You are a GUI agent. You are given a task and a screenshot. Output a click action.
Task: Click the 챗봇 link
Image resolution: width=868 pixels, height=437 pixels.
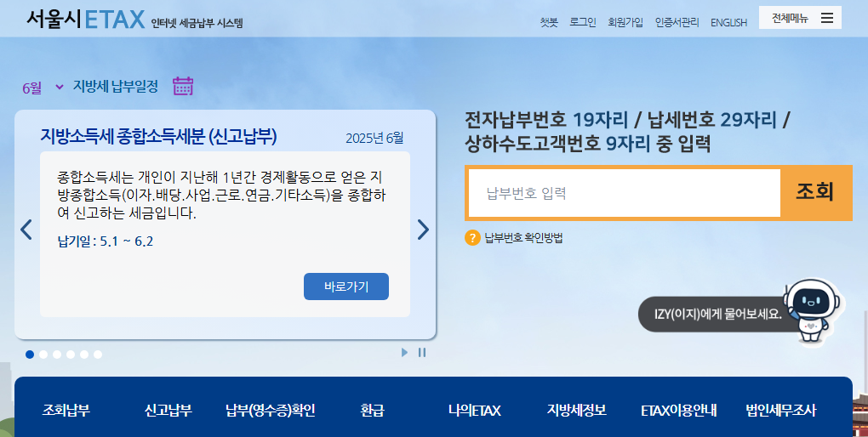click(549, 23)
